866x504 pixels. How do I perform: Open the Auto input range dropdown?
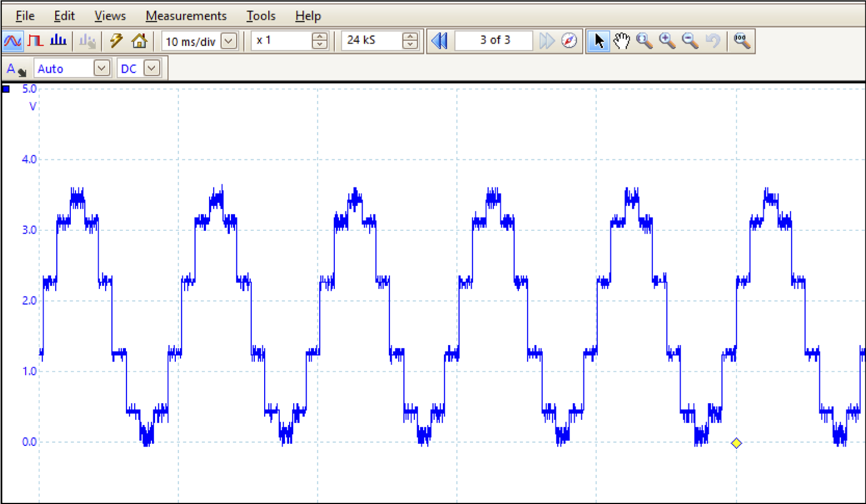tap(102, 68)
